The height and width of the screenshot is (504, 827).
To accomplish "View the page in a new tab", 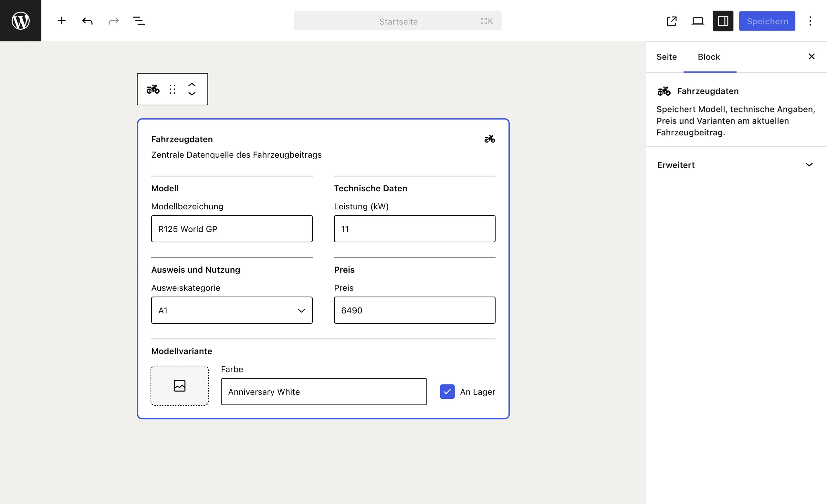I will [x=672, y=21].
